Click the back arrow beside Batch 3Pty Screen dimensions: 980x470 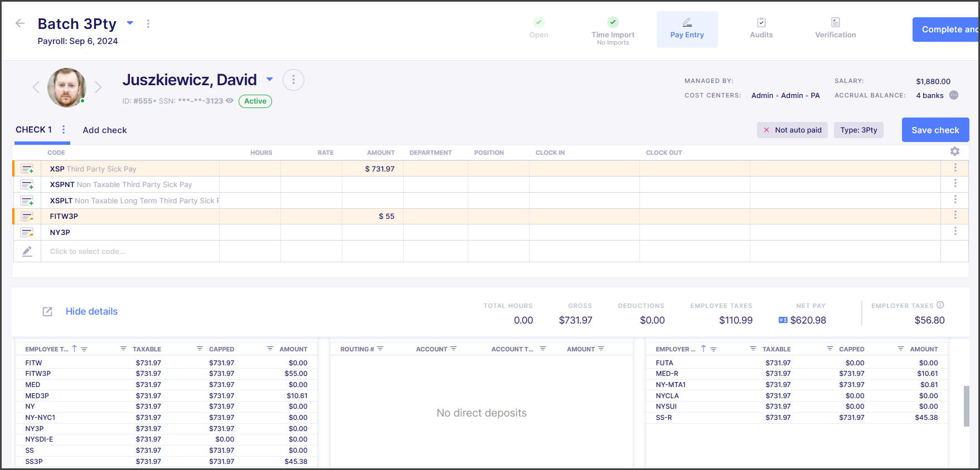(x=20, y=23)
